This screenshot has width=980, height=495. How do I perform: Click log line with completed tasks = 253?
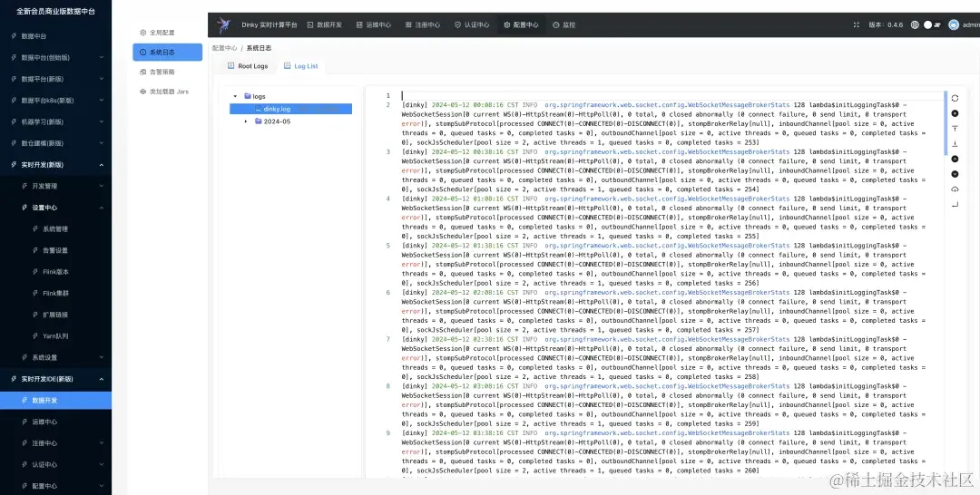[663, 123]
